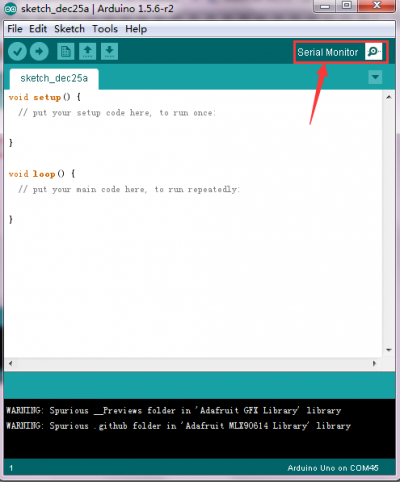This screenshot has height=482, width=400.
Task: Open the Help menu
Action: (x=136, y=29)
